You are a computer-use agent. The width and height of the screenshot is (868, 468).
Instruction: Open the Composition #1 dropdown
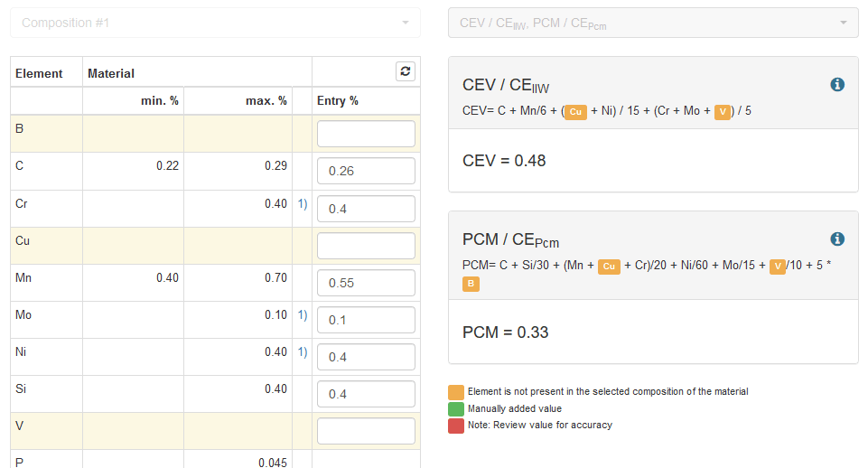pos(215,23)
